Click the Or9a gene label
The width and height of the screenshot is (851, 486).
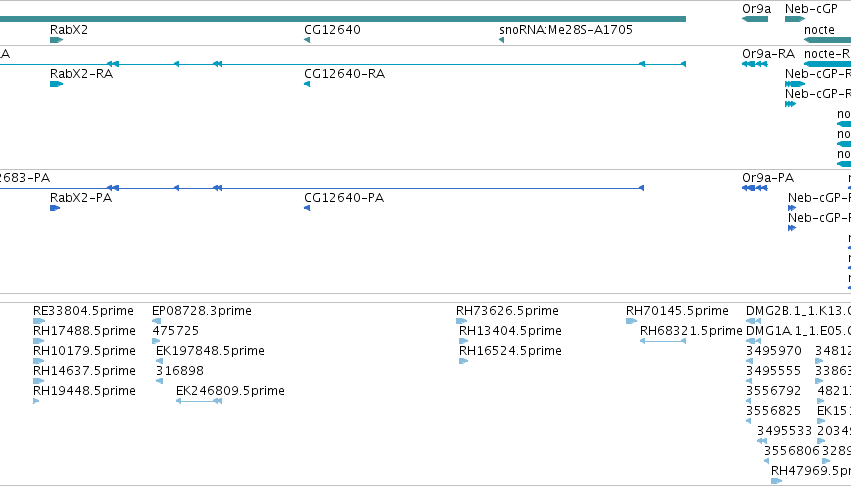point(757,9)
